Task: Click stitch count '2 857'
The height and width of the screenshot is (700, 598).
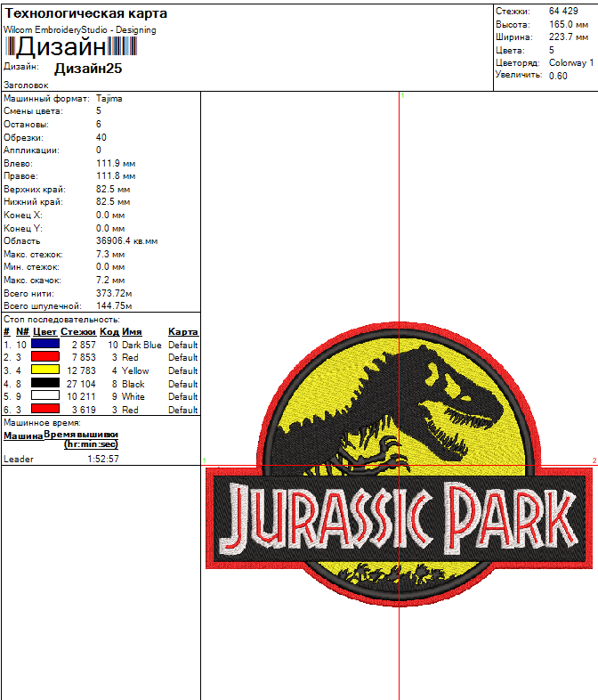Action: [x=84, y=345]
